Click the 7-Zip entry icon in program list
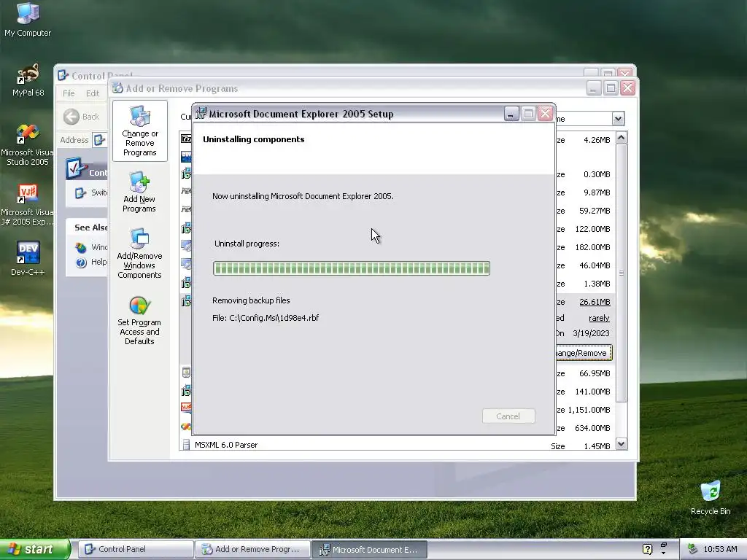The width and height of the screenshot is (747, 560). 186,139
